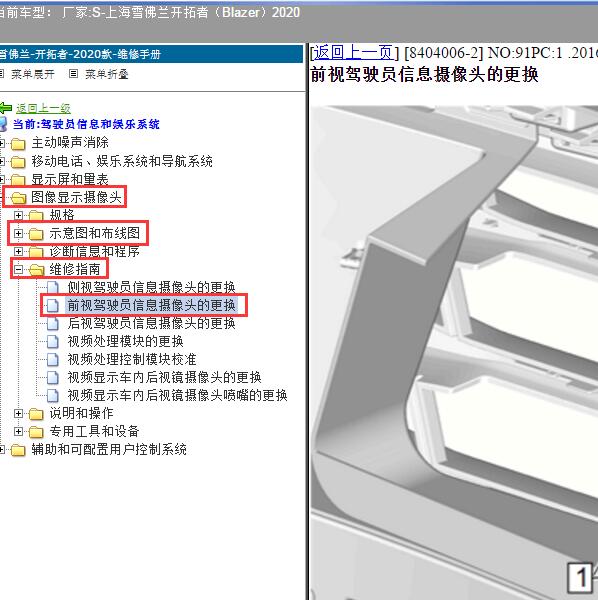Click the 菜单展开 button
This screenshot has height=600, width=598.
pos(33,74)
